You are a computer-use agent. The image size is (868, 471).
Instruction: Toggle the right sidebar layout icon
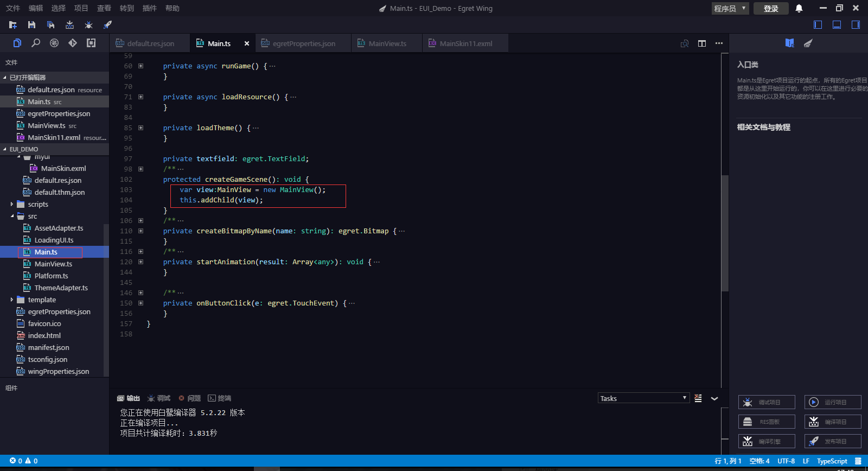[x=856, y=24]
